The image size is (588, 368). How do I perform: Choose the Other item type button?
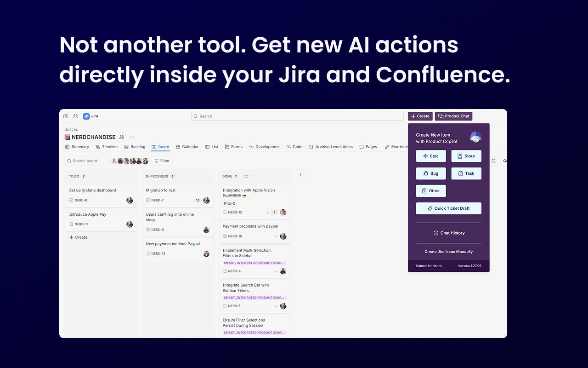pyautogui.click(x=431, y=191)
